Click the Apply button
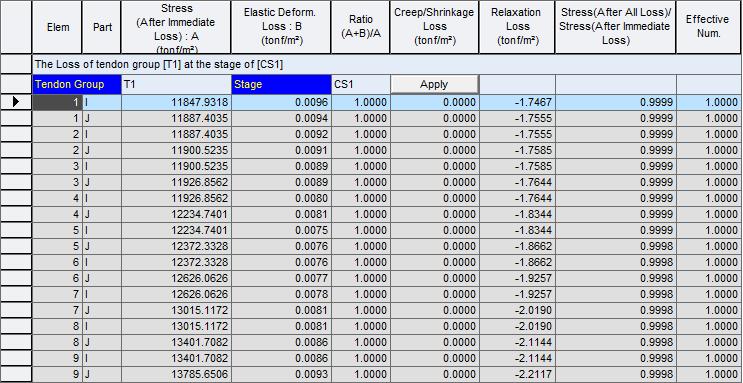Image resolution: width=743 pixels, height=383 pixels. click(x=434, y=84)
